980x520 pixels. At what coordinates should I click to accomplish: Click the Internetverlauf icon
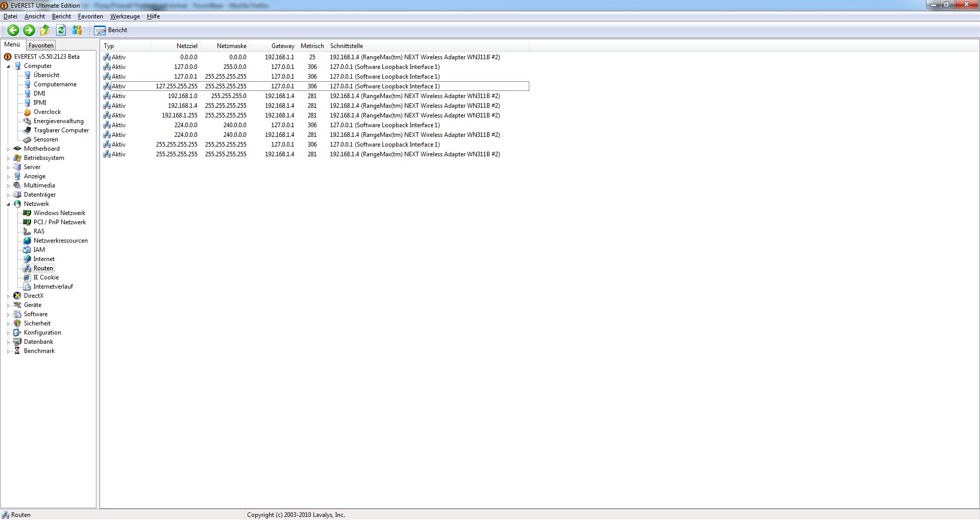pos(28,287)
